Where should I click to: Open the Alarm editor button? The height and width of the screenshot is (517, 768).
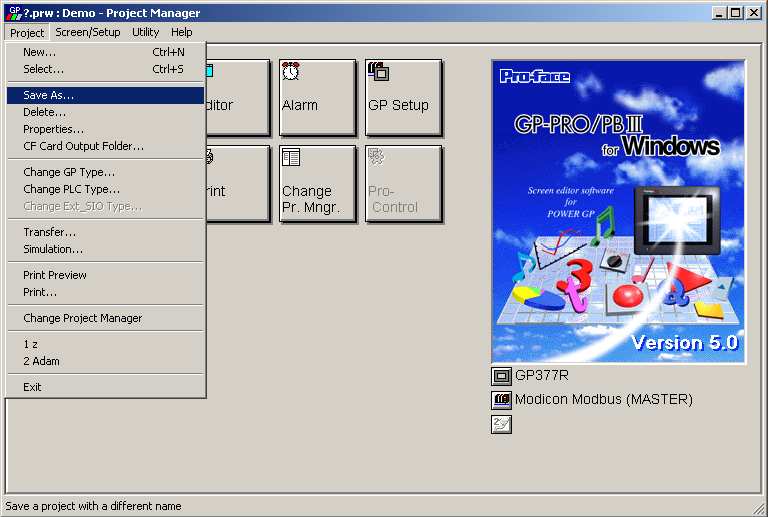[x=317, y=98]
